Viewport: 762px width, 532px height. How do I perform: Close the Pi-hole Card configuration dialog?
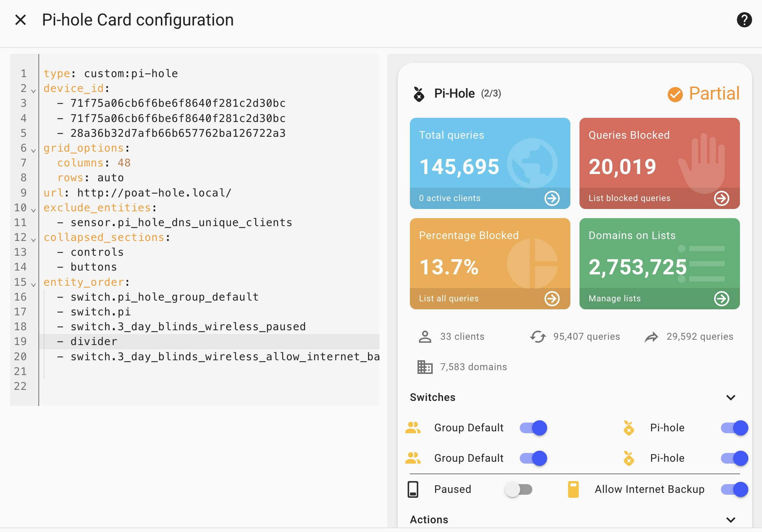[21, 20]
